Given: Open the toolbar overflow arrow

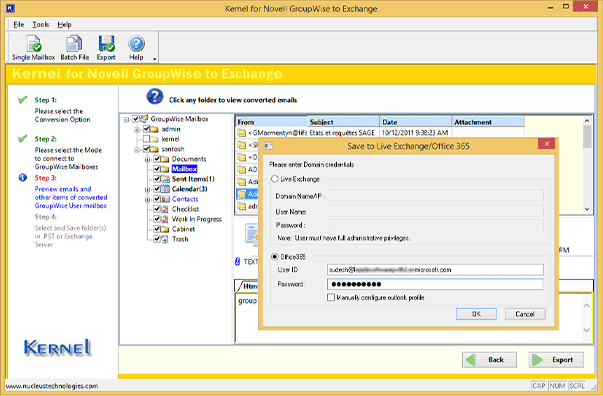Looking at the screenshot, I should point(155,59).
